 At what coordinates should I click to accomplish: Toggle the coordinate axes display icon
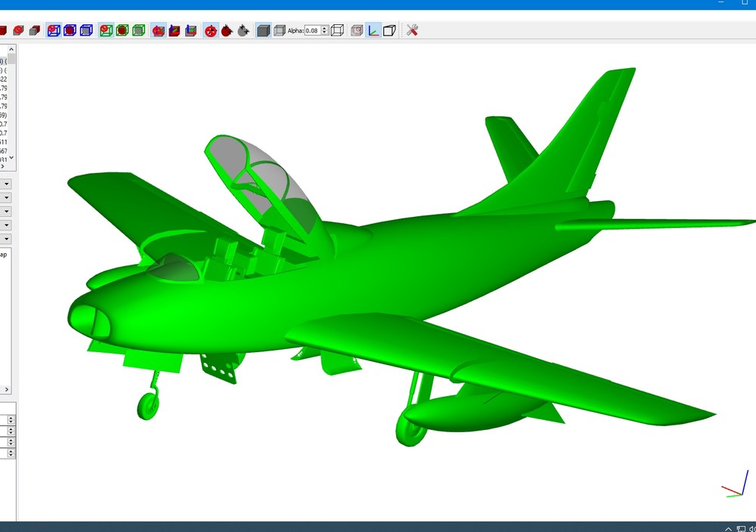point(373,30)
